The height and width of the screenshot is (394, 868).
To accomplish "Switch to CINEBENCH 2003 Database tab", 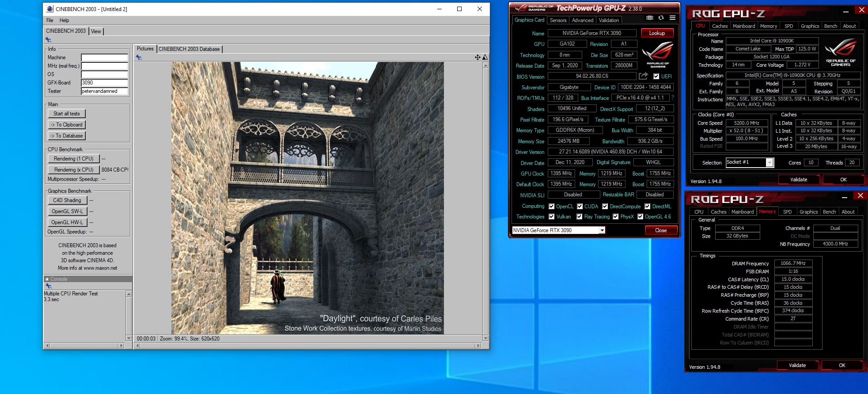I will click(189, 49).
